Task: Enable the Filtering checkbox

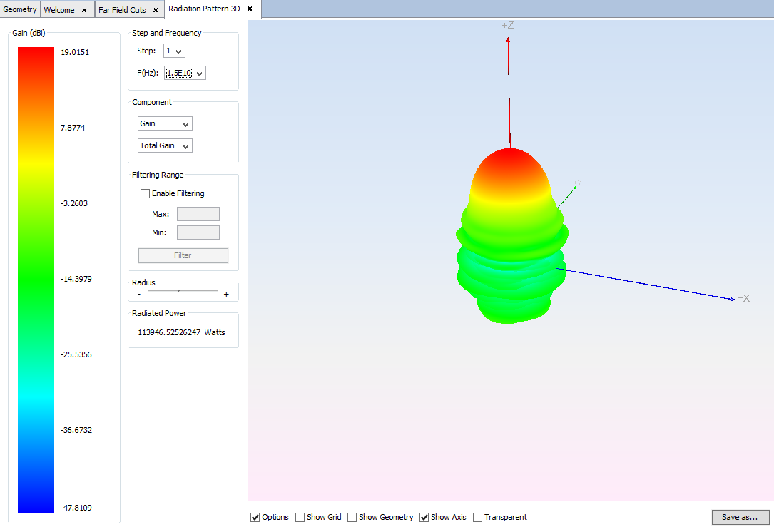Action: pos(146,194)
